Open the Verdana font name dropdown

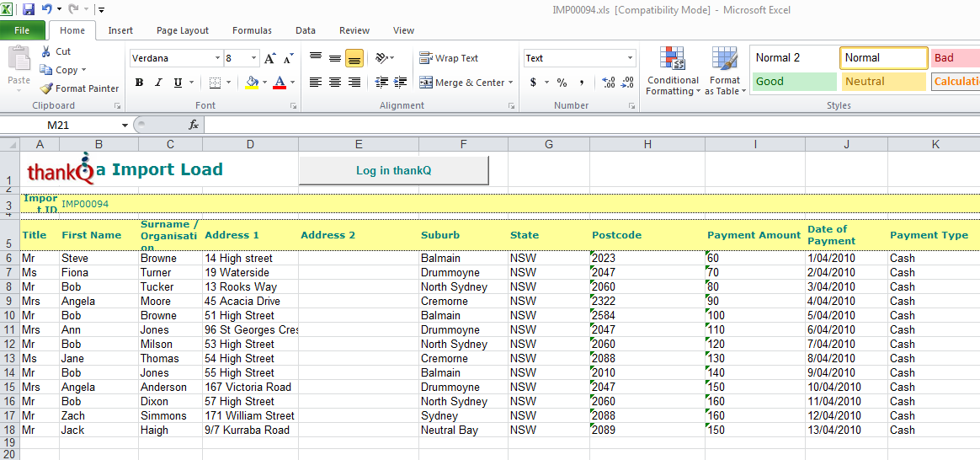[x=217, y=58]
